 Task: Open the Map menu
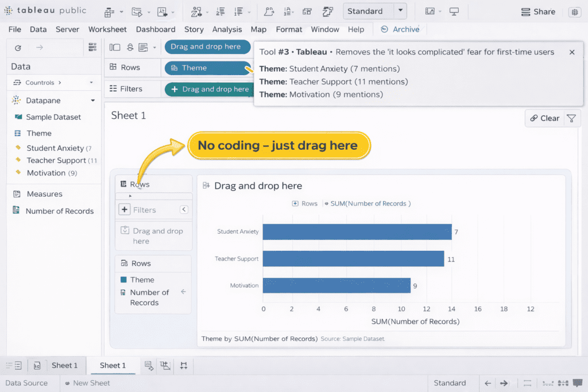[x=258, y=29]
